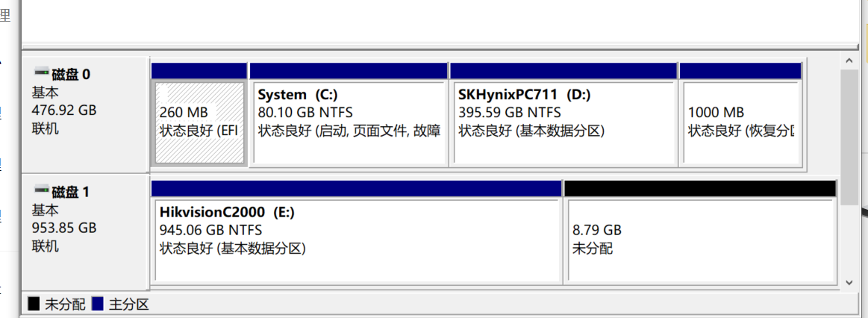Click the 磁盘 0 drive icon

(42, 72)
